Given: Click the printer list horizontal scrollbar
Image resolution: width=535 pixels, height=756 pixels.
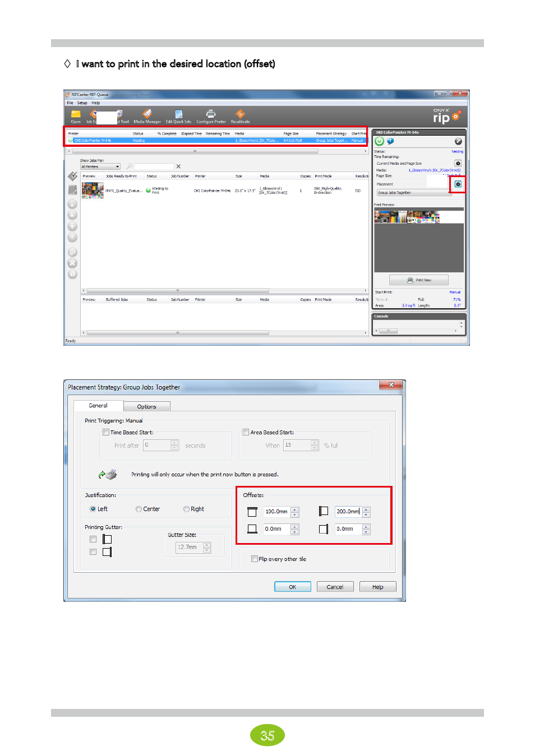Looking at the screenshot, I should tap(217, 151).
